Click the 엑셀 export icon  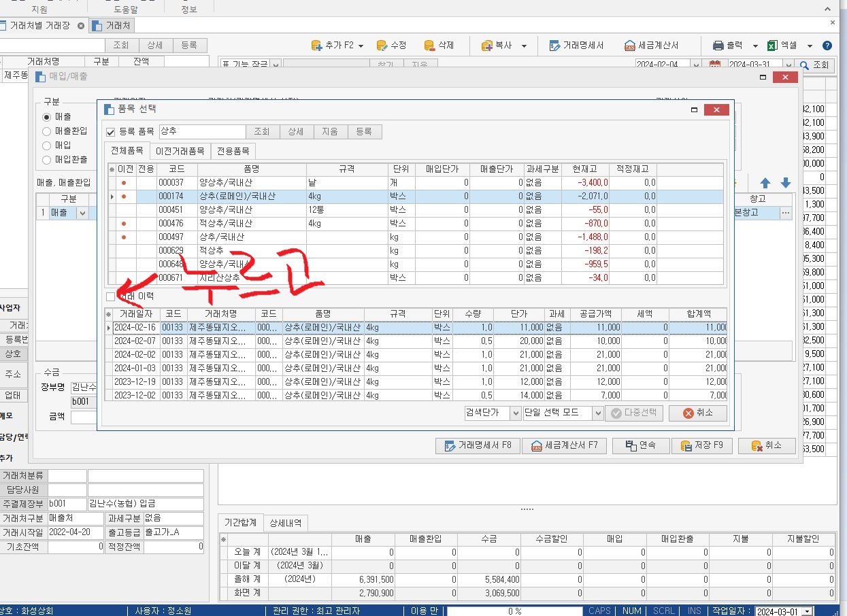[x=772, y=46]
